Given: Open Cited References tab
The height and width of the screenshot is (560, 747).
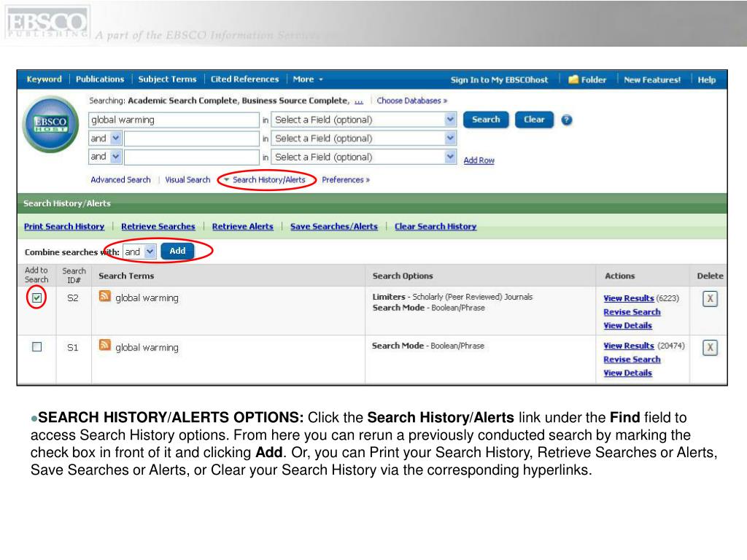Looking at the screenshot, I should pos(245,79).
